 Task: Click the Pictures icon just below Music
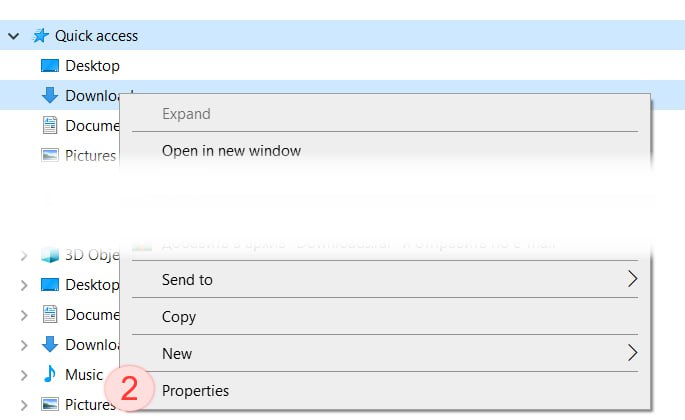tap(50, 405)
